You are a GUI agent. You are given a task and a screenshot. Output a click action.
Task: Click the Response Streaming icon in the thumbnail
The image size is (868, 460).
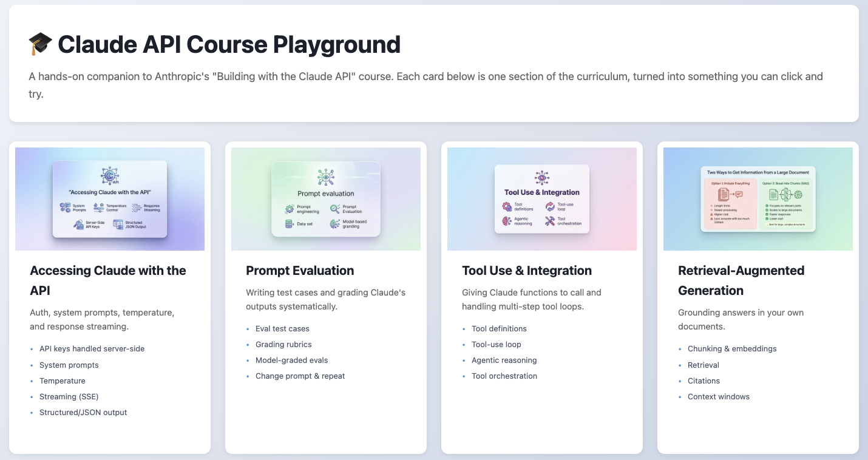coord(137,208)
